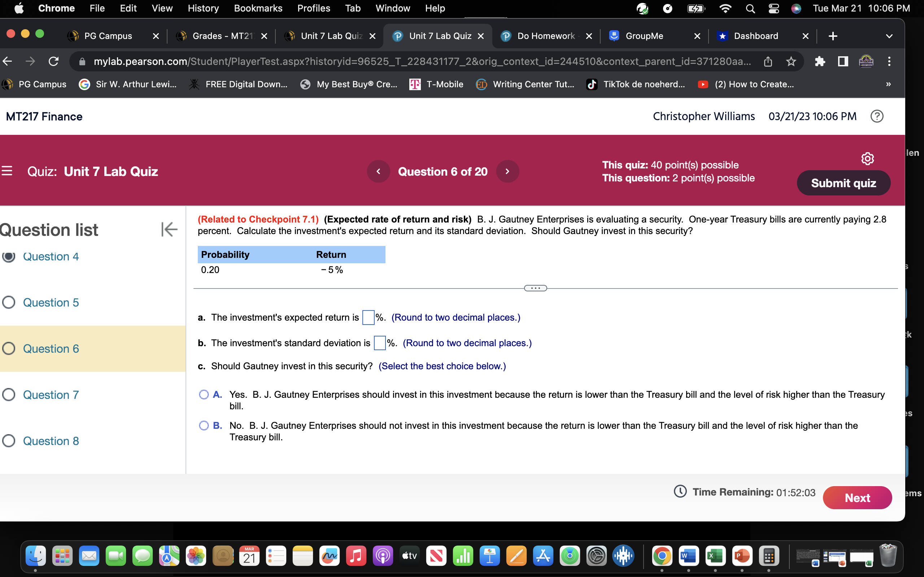Select answer choice A radio button
924x577 pixels.
[204, 395]
